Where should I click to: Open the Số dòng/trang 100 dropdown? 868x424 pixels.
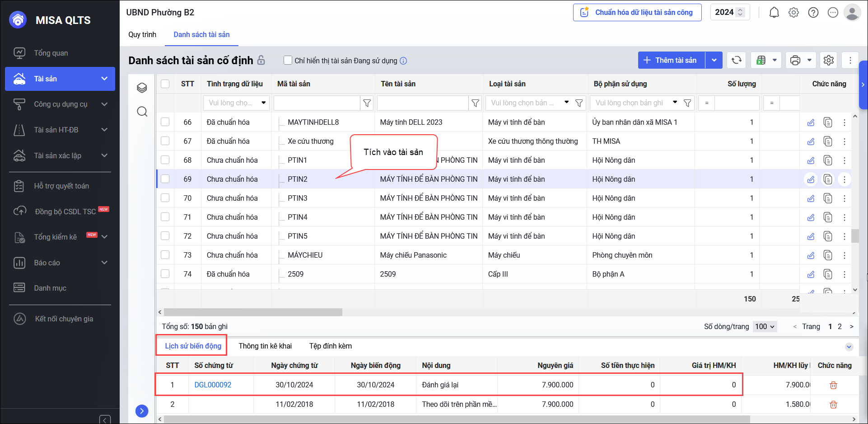coord(765,326)
